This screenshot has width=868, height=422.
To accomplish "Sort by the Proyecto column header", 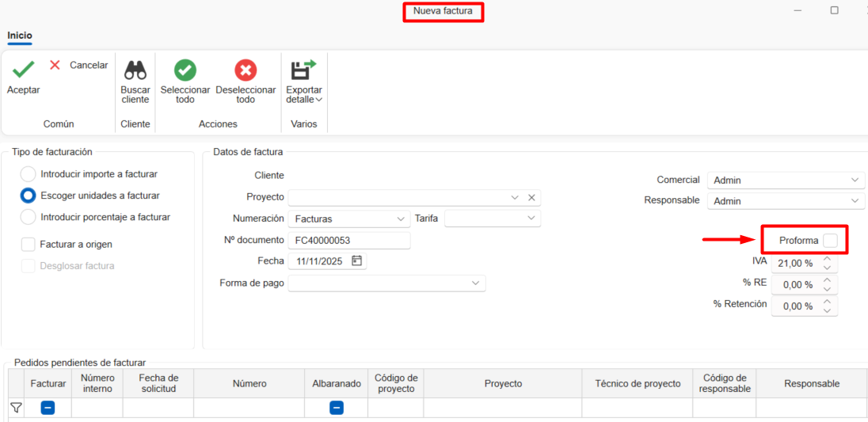I will pyautogui.click(x=503, y=384).
